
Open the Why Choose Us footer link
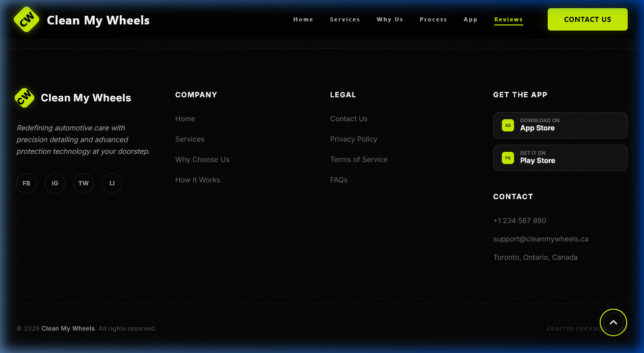click(202, 159)
